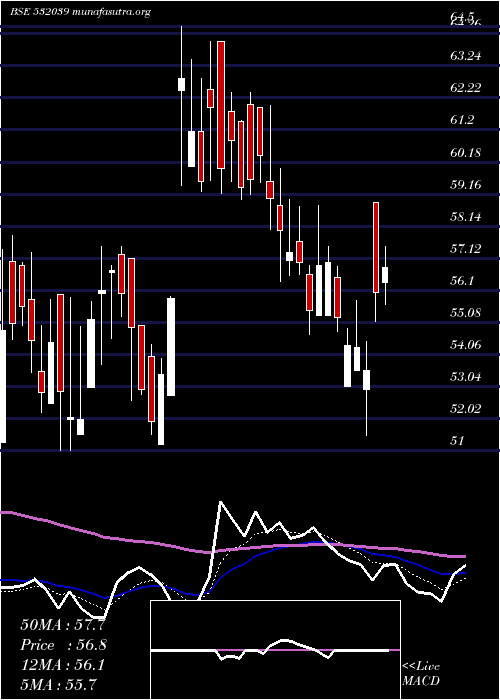Click the 51 price axis label

point(456,441)
